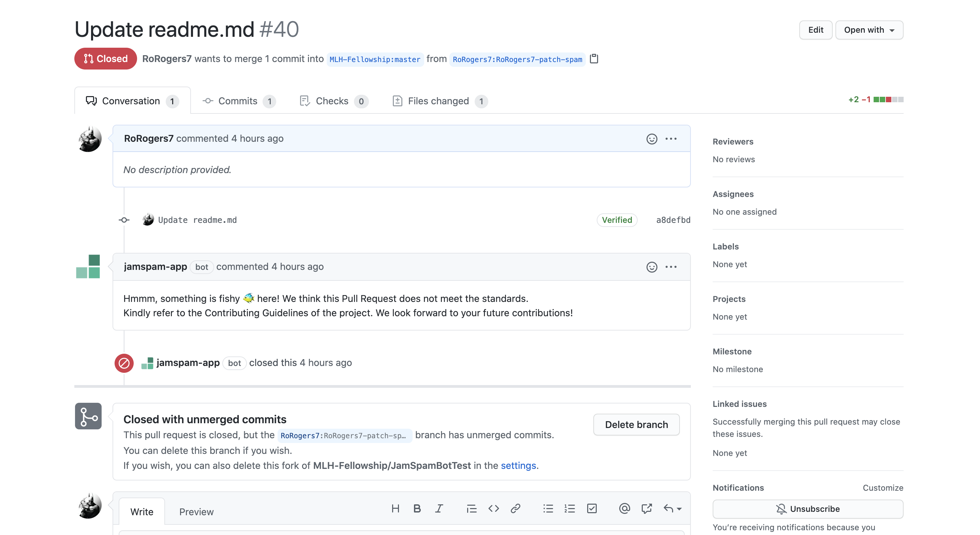
Task: Insert code snippet formatting icon
Action: tap(493, 508)
